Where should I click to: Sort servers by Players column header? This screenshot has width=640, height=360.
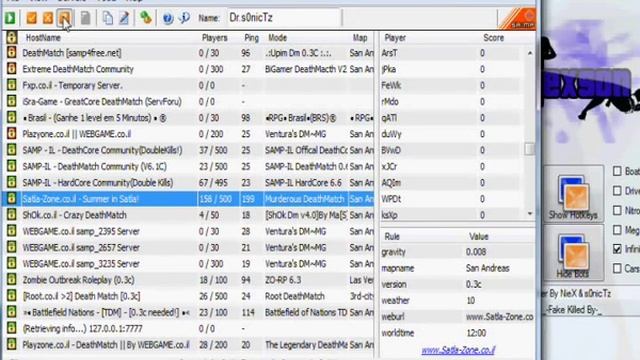tap(214, 38)
